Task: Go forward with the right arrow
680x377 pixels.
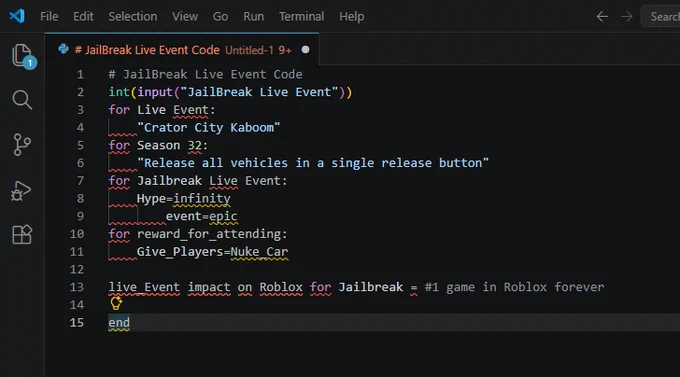Action: [x=626, y=16]
